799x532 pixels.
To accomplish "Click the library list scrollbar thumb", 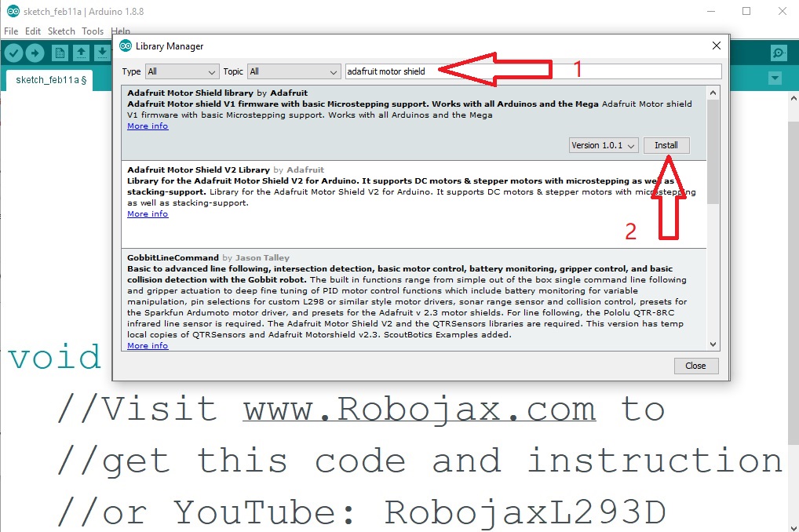I will (x=713, y=151).
